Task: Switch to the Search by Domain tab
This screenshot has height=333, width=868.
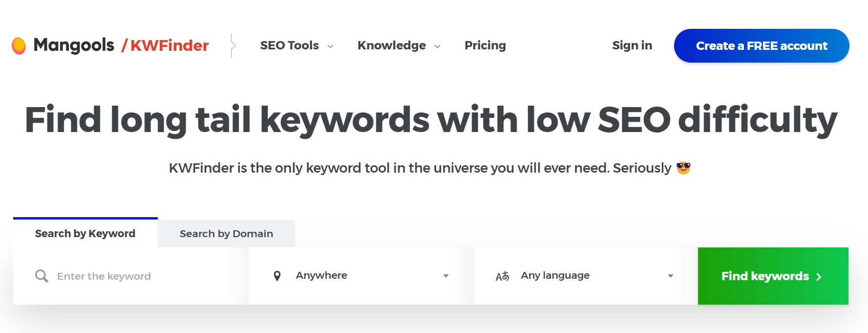Action: (x=226, y=233)
